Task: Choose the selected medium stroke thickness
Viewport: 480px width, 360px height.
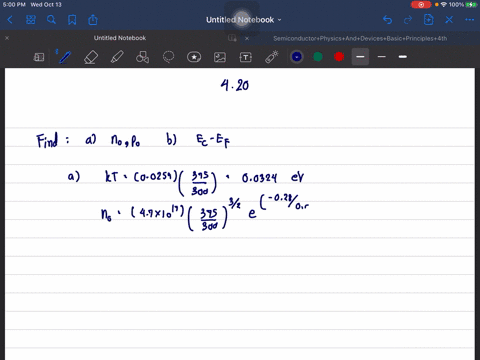Action: [x=360, y=57]
